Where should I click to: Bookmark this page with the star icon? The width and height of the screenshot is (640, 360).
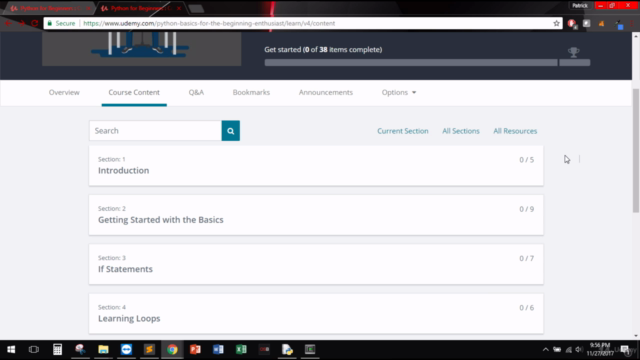pyautogui.click(x=556, y=23)
